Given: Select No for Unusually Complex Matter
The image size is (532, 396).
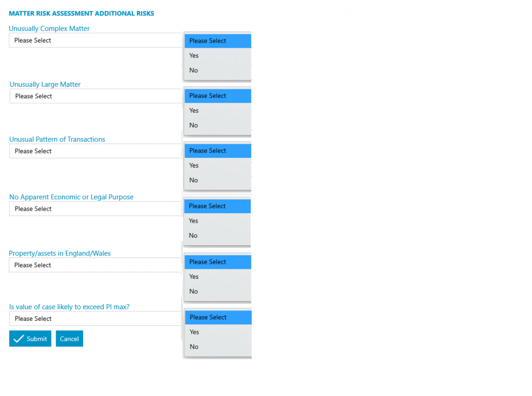Looking at the screenshot, I should tap(218, 71).
